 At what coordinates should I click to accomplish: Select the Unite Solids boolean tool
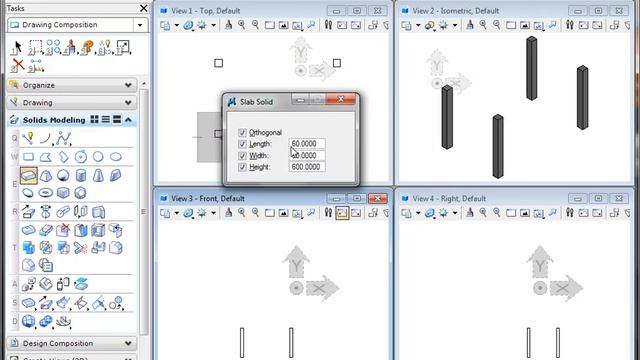[x=28, y=247]
